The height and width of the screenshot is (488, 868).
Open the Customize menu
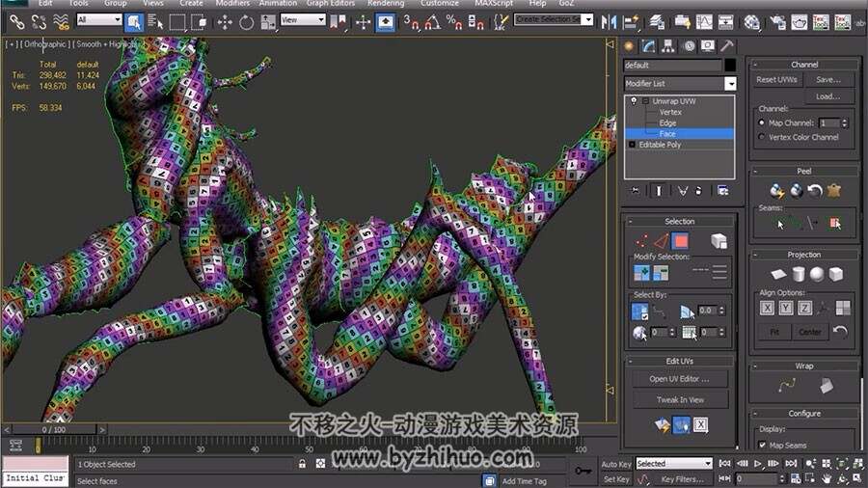point(440,3)
